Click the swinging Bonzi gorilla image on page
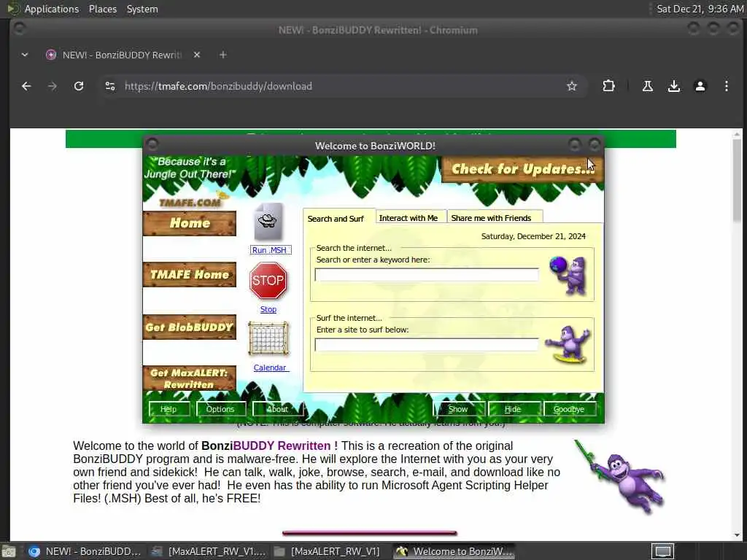This screenshot has height=560, width=747. (619, 476)
